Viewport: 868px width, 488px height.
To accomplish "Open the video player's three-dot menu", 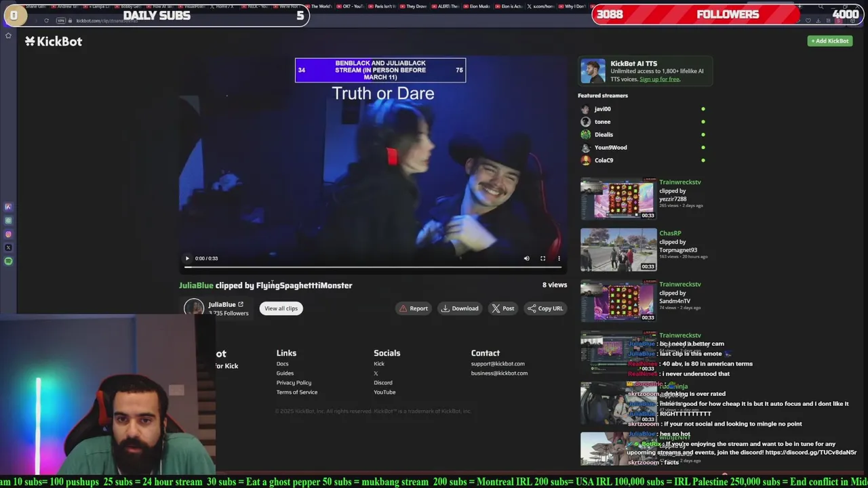I will click(559, 258).
